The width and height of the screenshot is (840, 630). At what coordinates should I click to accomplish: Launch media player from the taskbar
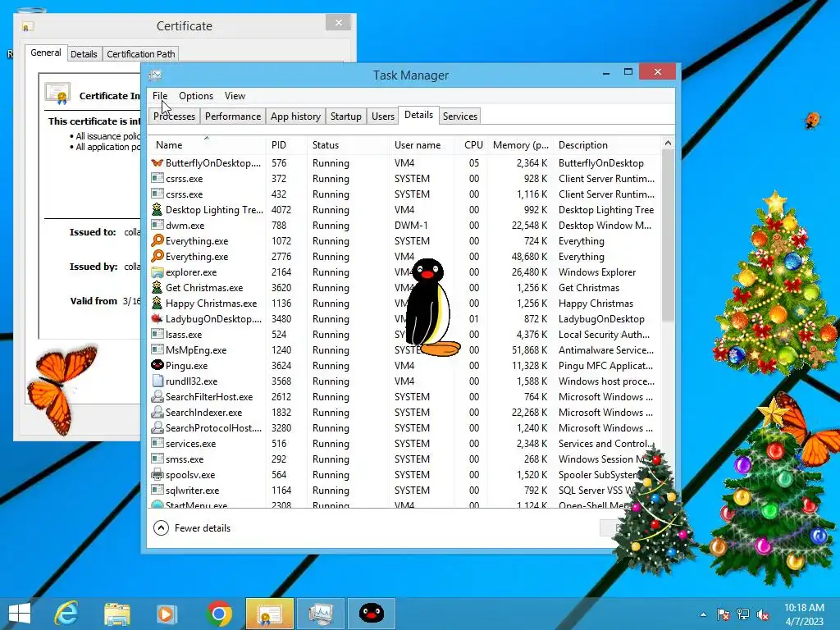coord(166,614)
